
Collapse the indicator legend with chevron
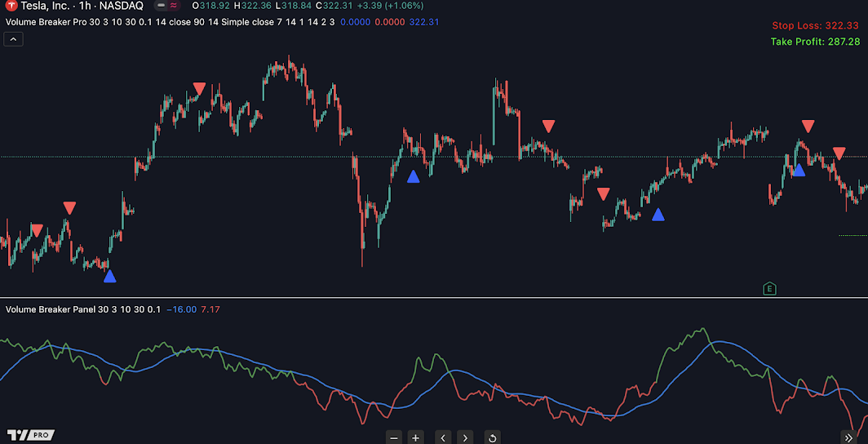[13, 38]
